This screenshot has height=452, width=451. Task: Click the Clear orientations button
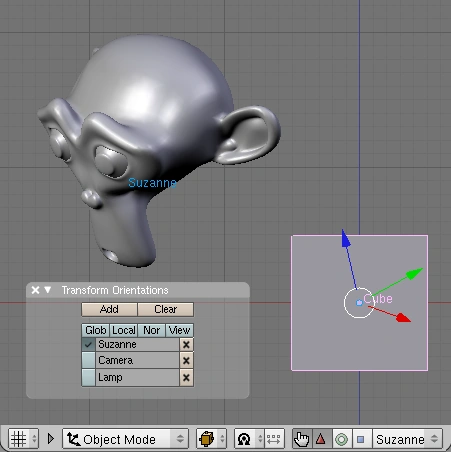(x=165, y=309)
